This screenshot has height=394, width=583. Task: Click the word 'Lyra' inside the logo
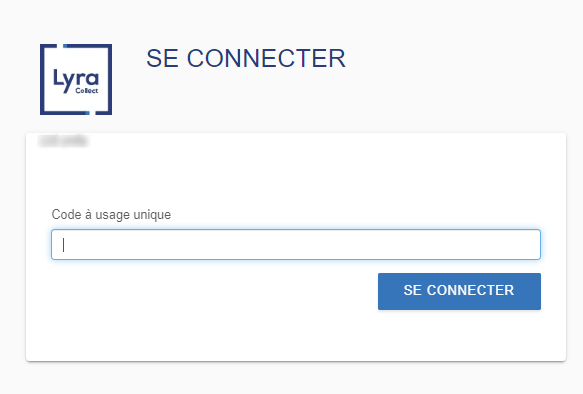[x=76, y=79]
